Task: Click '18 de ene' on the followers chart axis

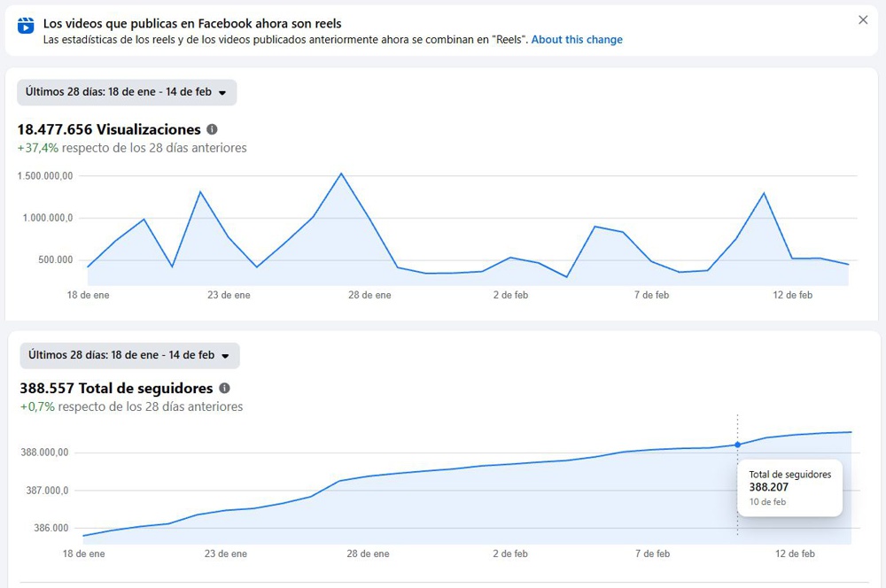Action: tap(83, 553)
